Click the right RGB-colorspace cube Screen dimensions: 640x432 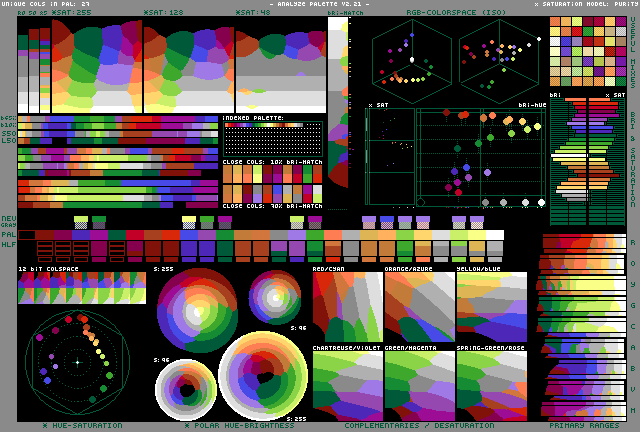click(x=500, y=61)
